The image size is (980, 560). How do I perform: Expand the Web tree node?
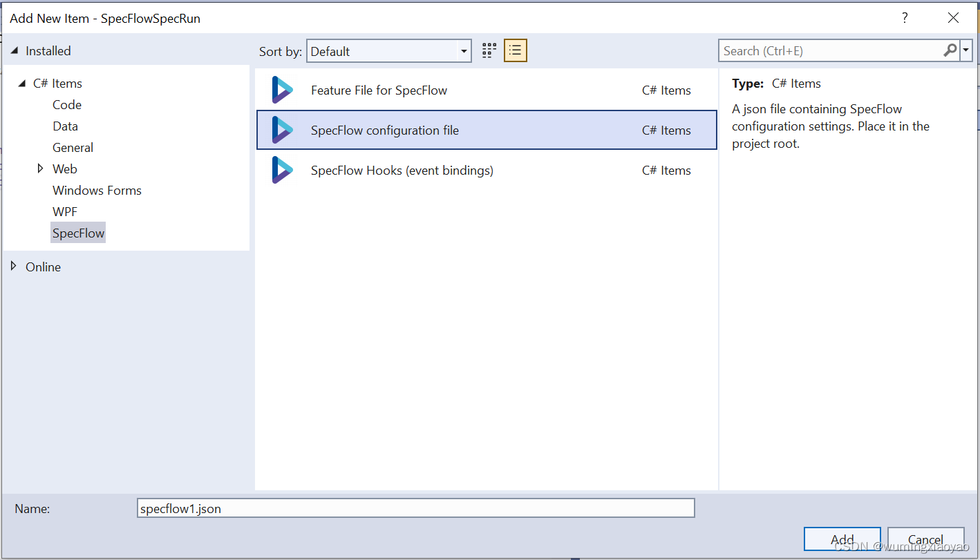tap(41, 168)
